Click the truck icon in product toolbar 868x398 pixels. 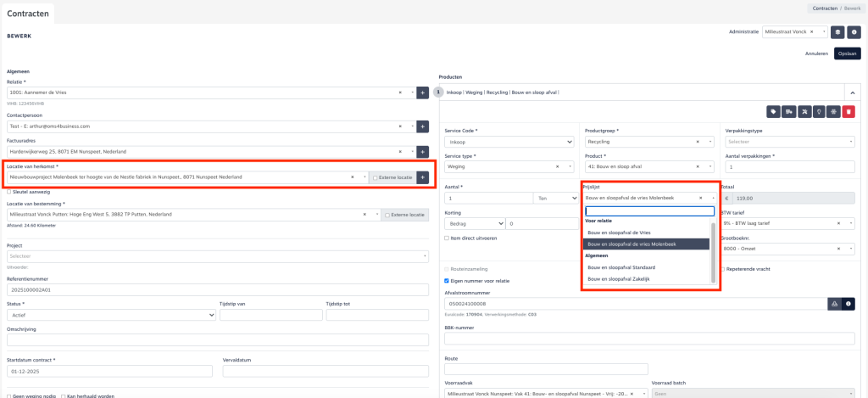click(788, 111)
